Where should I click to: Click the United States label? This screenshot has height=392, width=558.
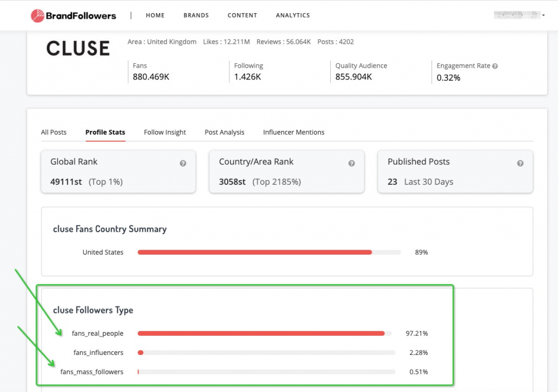tap(103, 252)
